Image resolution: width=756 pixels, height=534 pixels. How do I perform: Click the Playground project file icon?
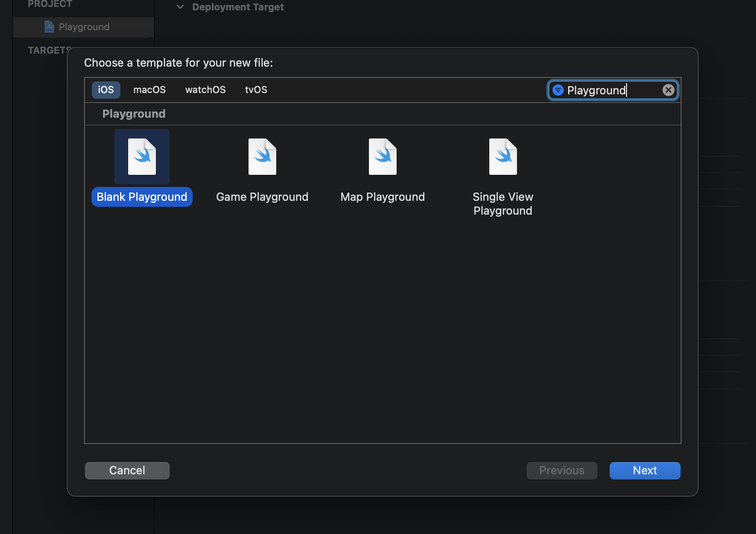(49, 27)
